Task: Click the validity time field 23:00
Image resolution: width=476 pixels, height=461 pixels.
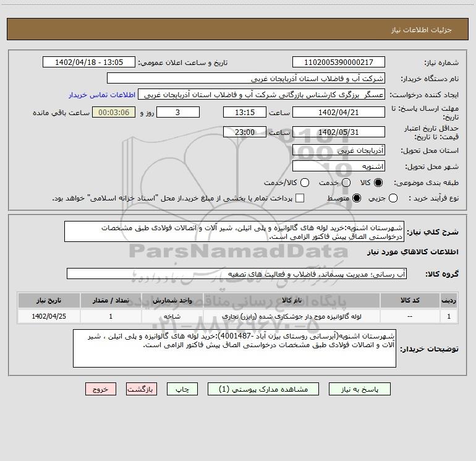Action: pyautogui.click(x=245, y=132)
